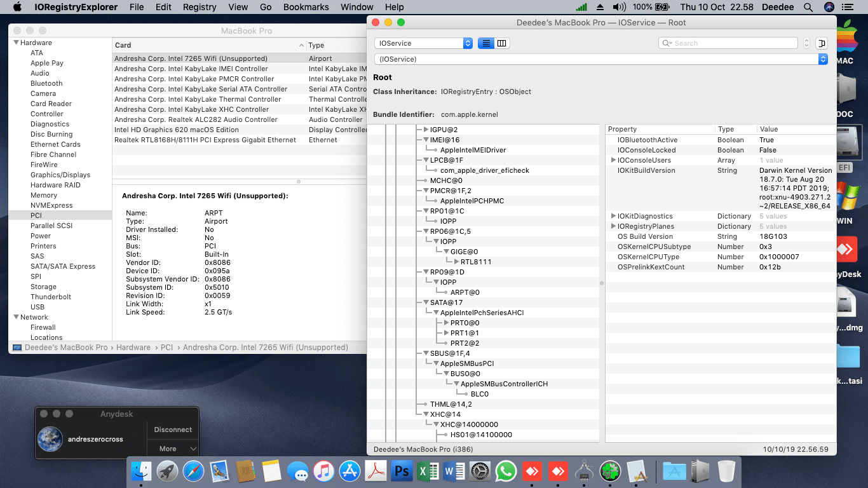Click the IORegistryExplorer search field

pos(728,43)
